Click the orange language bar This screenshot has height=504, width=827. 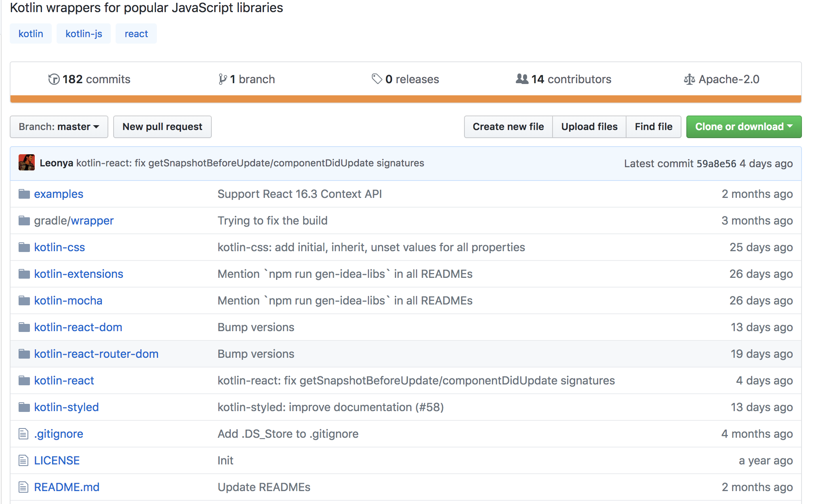click(x=405, y=99)
